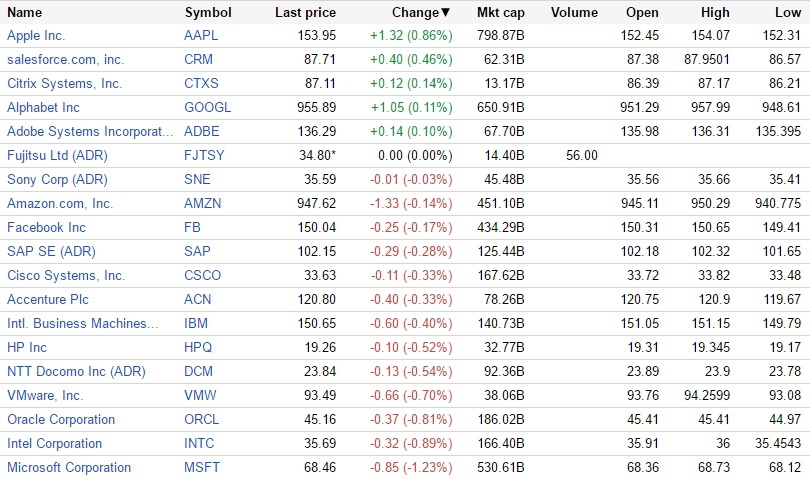Click the FB ticker symbol
This screenshot has height=479, width=810.
(x=193, y=228)
